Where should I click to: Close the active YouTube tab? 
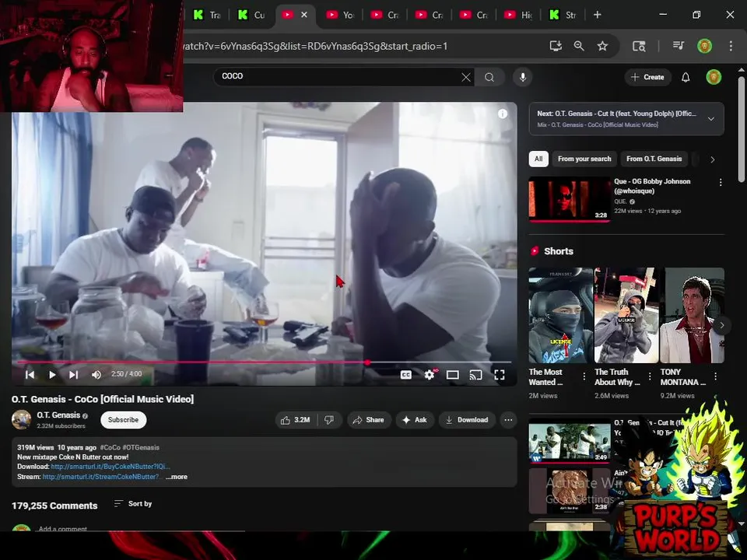304,15
